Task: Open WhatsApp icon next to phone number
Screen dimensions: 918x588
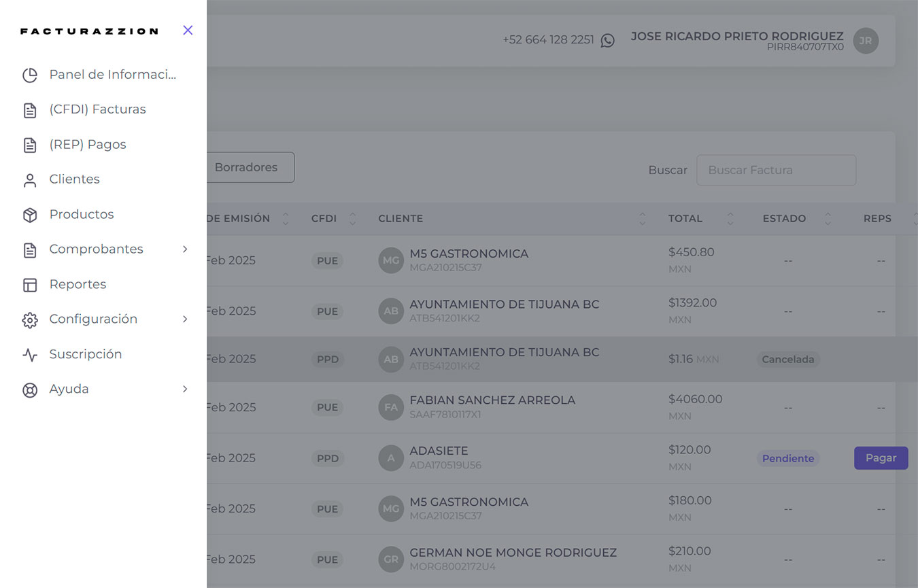Action: (x=607, y=40)
